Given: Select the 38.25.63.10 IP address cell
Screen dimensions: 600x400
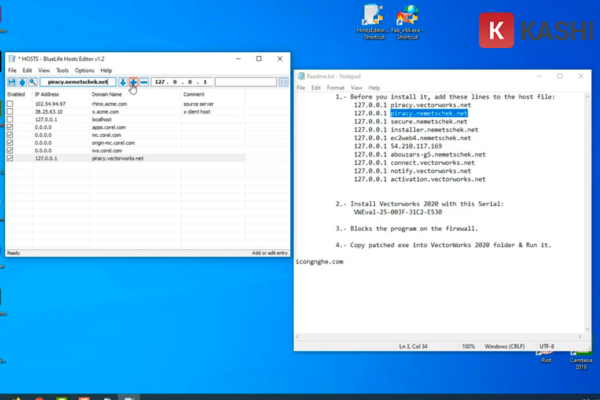Looking at the screenshot, I should point(49,112).
